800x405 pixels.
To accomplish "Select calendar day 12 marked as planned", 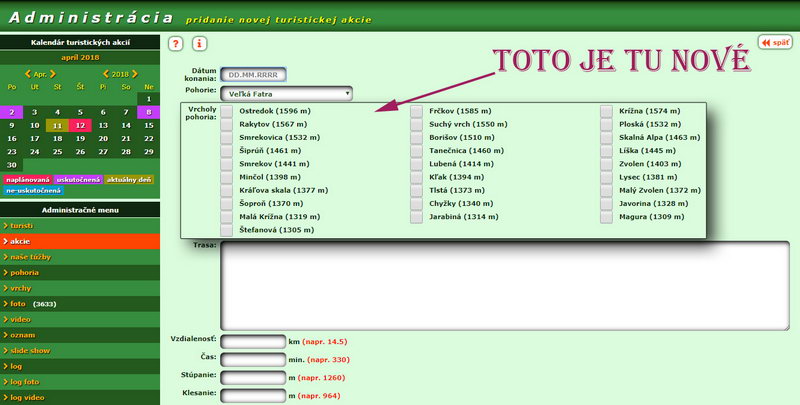I will [80, 125].
